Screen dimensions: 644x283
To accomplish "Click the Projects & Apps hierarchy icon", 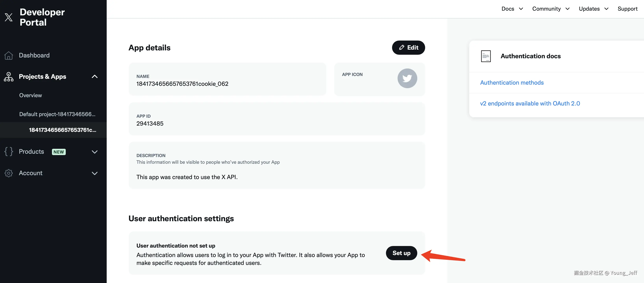I will click(x=8, y=77).
